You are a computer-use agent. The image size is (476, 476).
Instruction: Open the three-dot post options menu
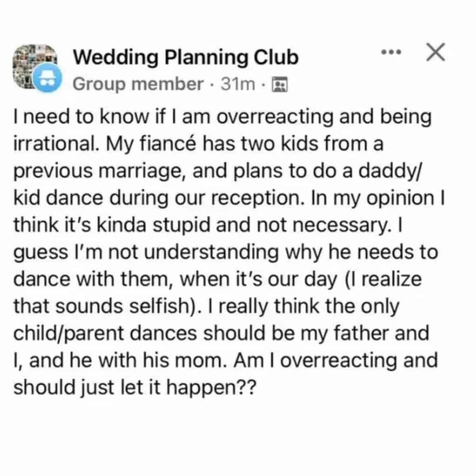(391, 52)
